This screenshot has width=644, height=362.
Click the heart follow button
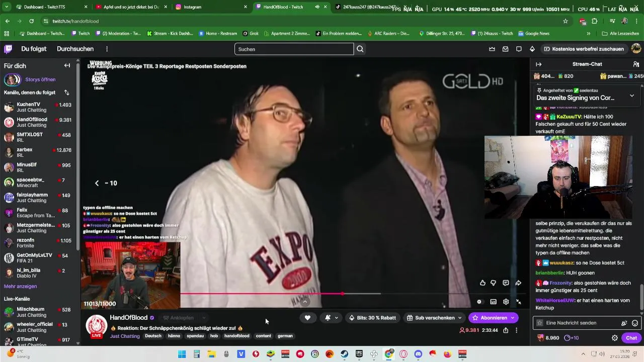click(x=307, y=318)
